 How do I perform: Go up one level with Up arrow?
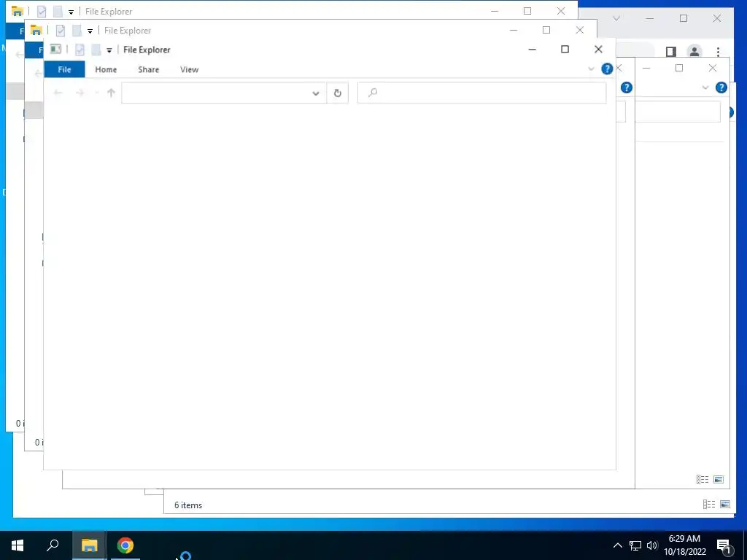(111, 93)
